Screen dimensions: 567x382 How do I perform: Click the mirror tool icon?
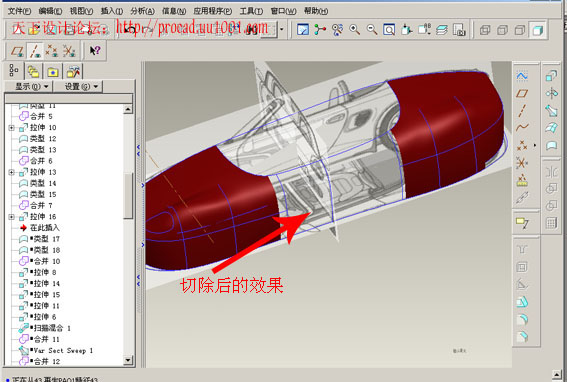[x=551, y=172]
